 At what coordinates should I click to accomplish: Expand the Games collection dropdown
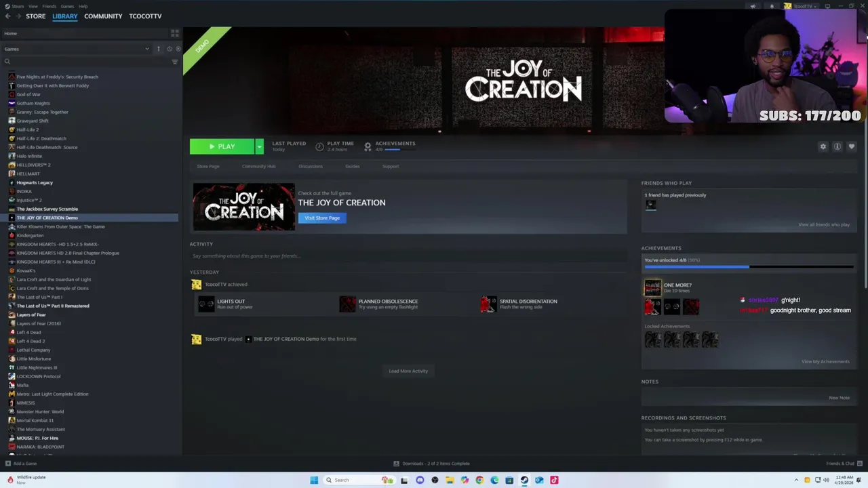coord(147,49)
